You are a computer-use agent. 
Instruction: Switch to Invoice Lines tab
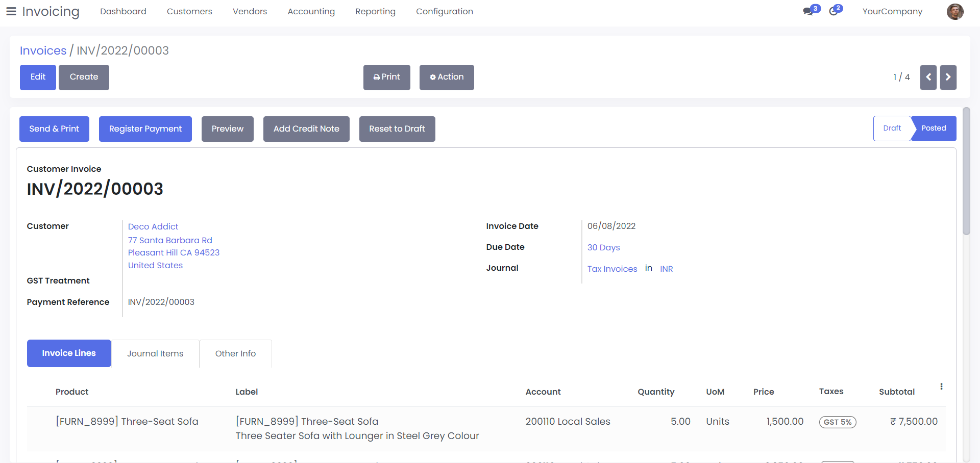click(69, 353)
